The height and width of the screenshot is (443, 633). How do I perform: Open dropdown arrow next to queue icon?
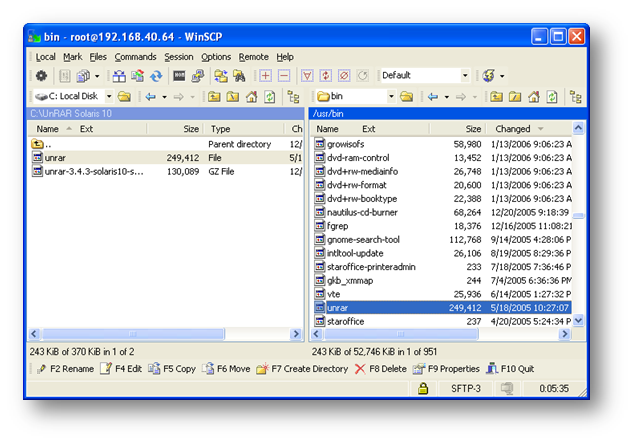(97, 76)
